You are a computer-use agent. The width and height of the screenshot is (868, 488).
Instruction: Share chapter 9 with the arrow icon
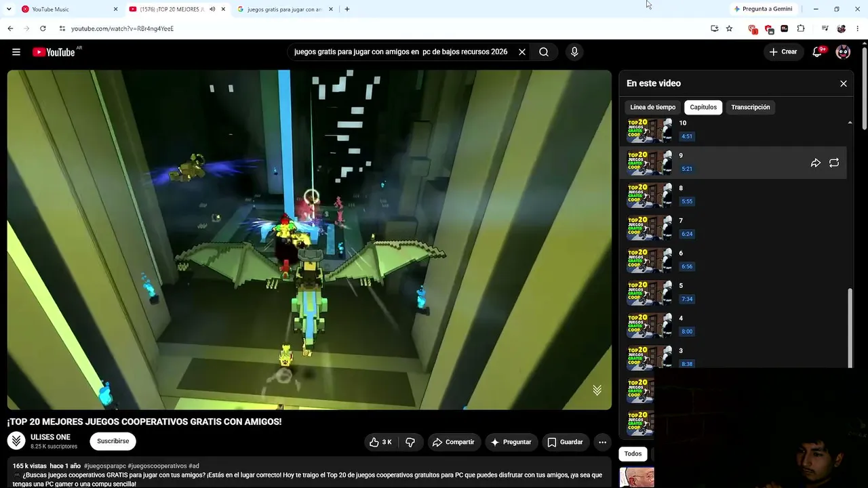816,163
